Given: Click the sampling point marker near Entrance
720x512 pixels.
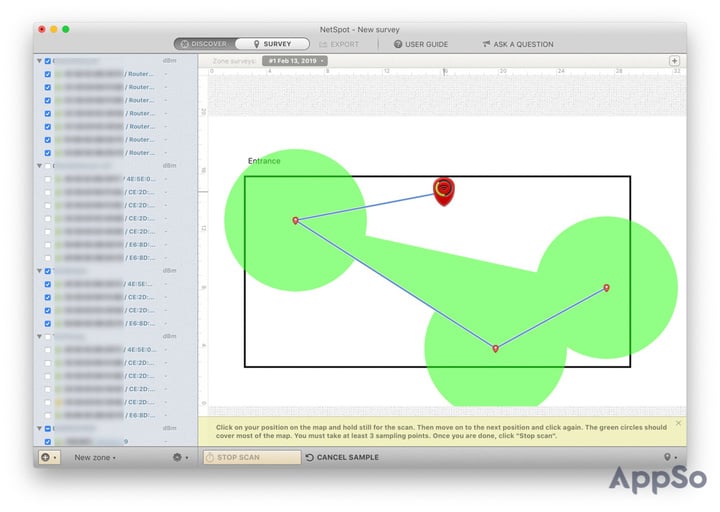Looking at the screenshot, I should tap(296, 220).
